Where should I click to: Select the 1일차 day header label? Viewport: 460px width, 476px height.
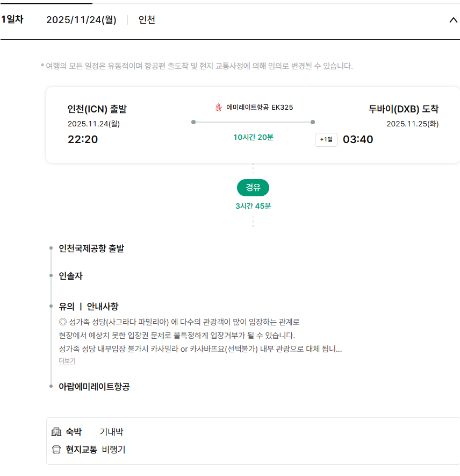click(x=12, y=20)
